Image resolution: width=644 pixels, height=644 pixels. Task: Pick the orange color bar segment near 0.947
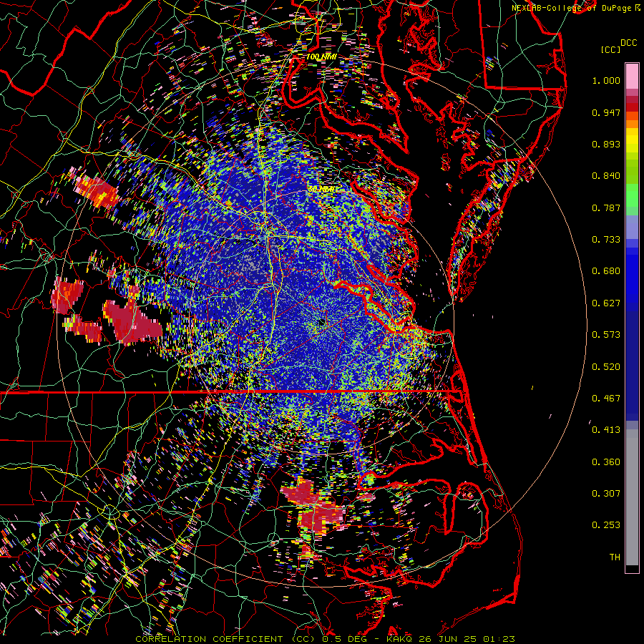632,119
